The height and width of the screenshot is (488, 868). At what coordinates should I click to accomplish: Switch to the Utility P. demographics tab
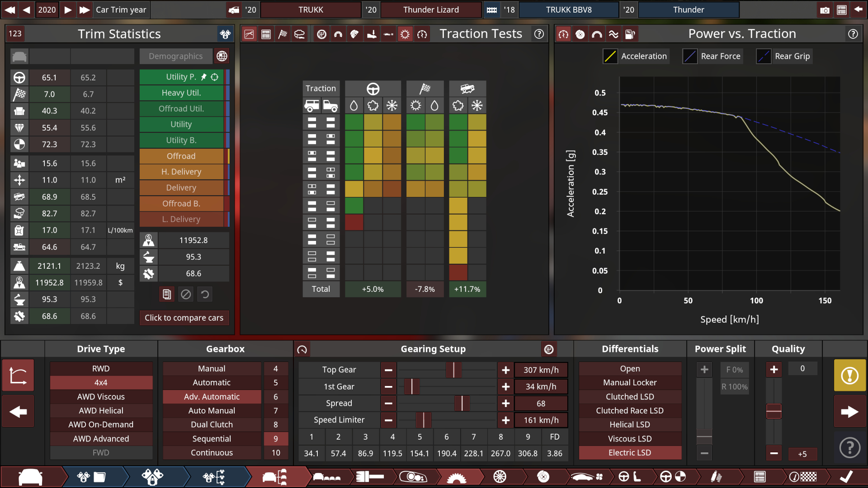(181, 76)
